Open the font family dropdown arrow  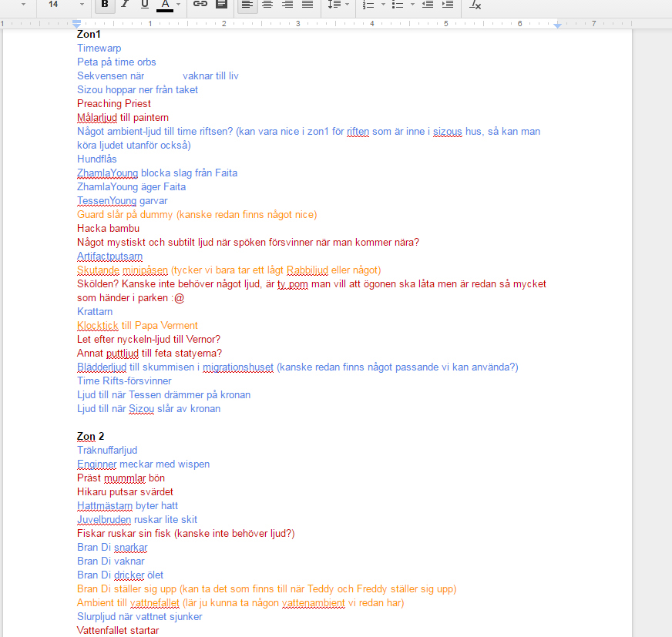pos(23,5)
